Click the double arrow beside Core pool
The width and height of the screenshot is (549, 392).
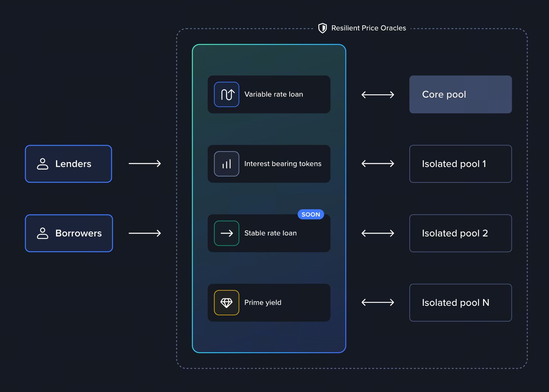click(378, 95)
